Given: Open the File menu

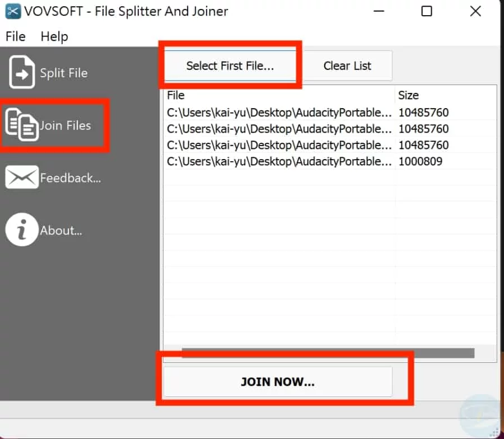Looking at the screenshot, I should 16,36.
